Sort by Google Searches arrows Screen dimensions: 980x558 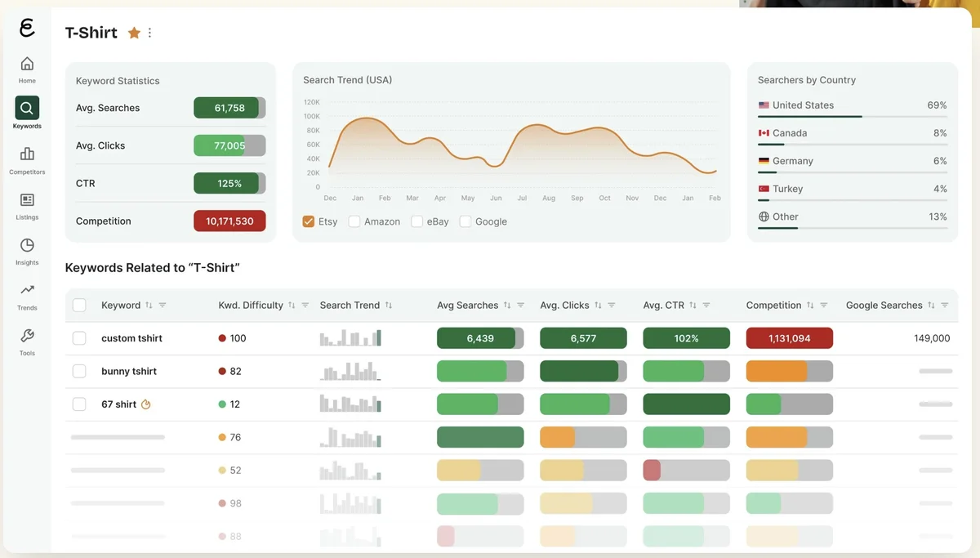point(931,305)
